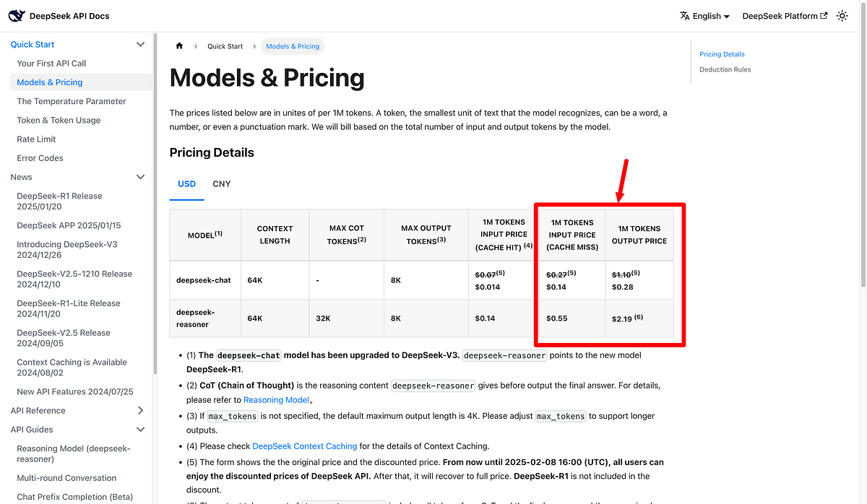
Task: Click the translate language icon
Action: pos(685,16)
